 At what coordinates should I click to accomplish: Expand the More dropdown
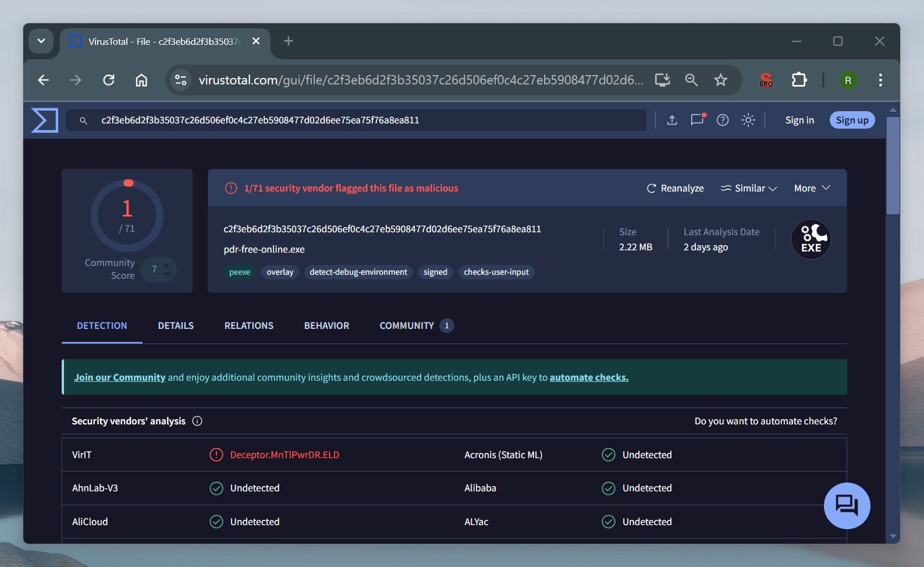(812, 188)
